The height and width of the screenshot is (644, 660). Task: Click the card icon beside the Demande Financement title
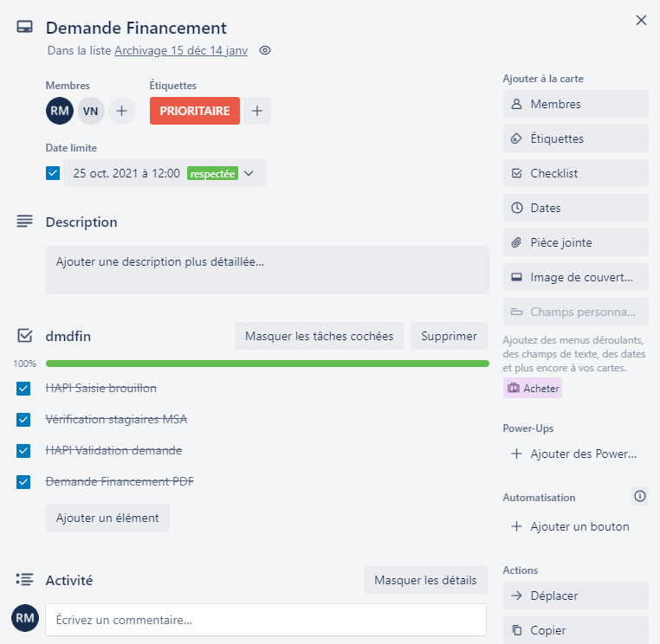coord(24,27)
